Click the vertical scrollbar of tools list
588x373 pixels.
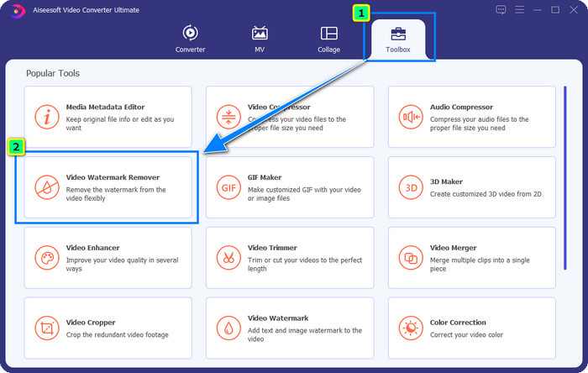(564, 178)
